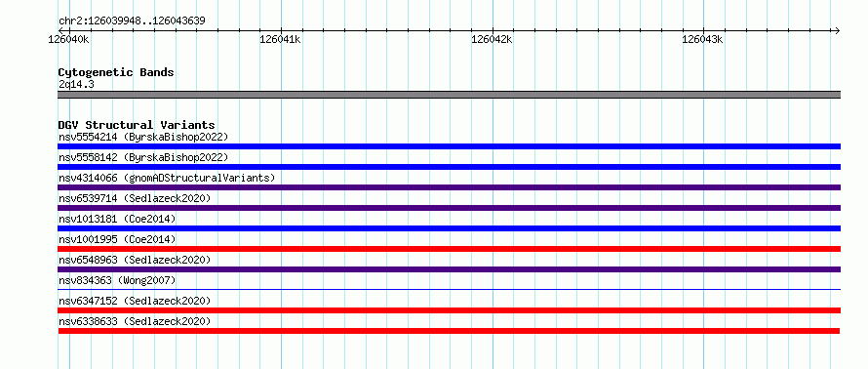Click the arrowhead at the ruler's right end
Viewport: 868px width, 369px height.
pos(837,30)
